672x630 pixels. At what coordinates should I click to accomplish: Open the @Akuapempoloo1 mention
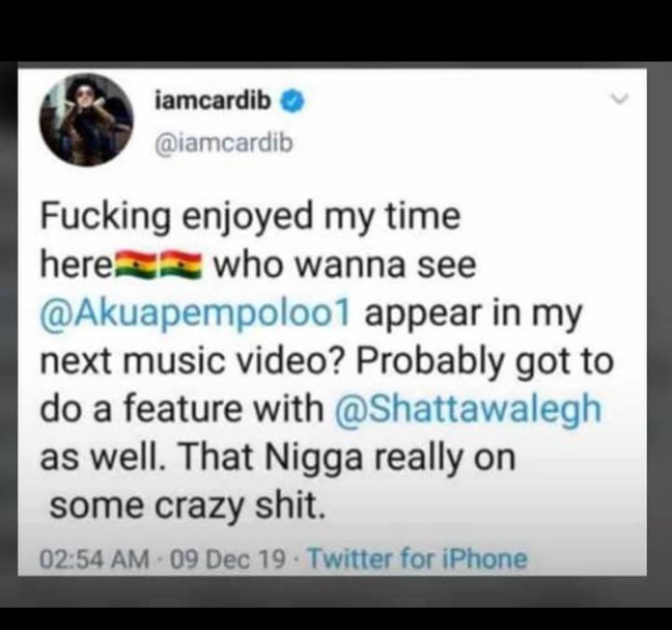(x=196, y=315)
